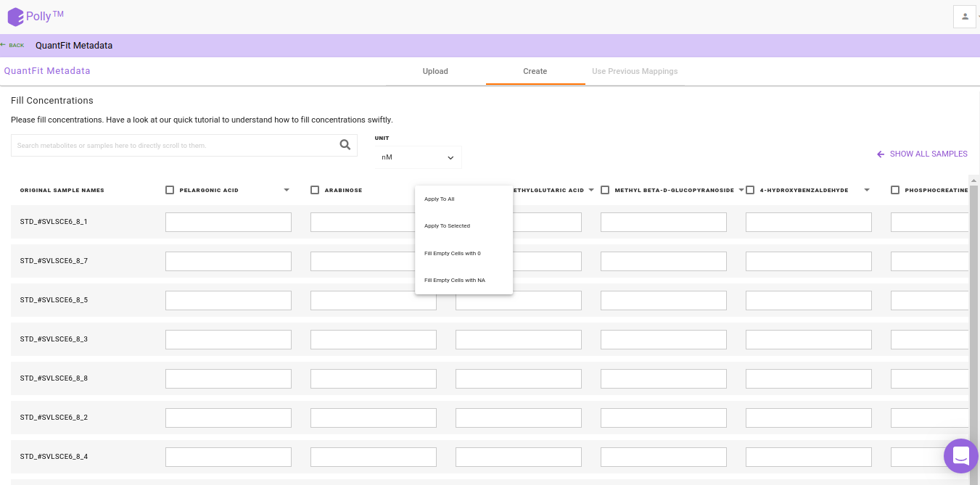Switch to the Upload tab
Viewport: 980px width, 485px height.
(435, 71)
